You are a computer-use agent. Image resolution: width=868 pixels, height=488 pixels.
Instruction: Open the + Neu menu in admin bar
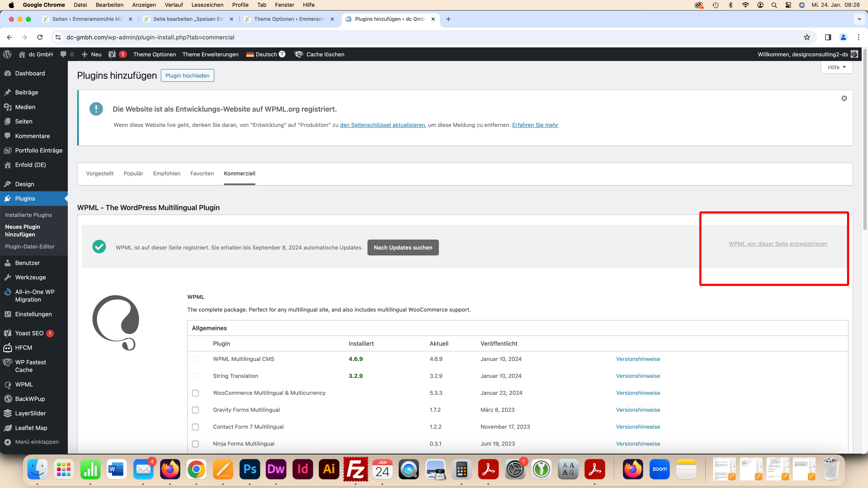(92, 54)
